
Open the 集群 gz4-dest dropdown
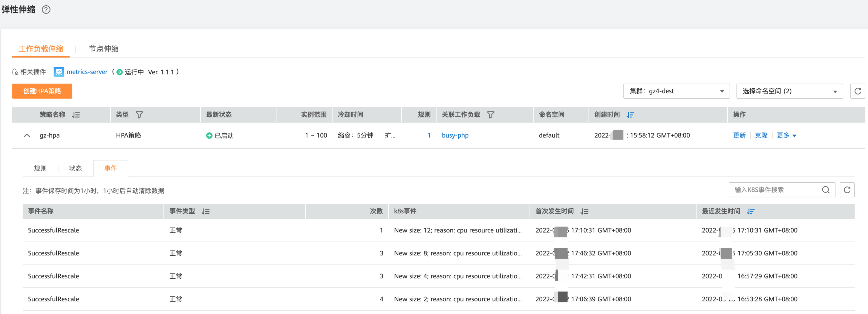click(x=676, y=91)
